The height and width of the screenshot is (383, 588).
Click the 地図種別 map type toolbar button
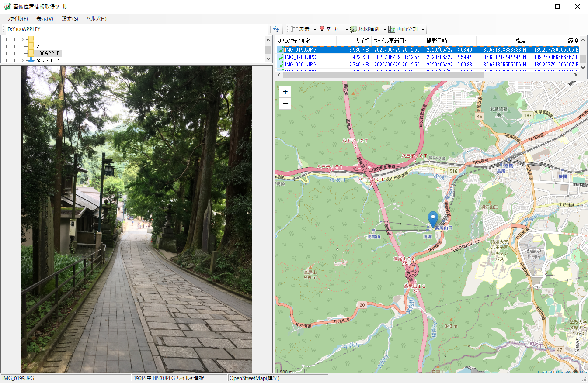[x=365, y=29]
